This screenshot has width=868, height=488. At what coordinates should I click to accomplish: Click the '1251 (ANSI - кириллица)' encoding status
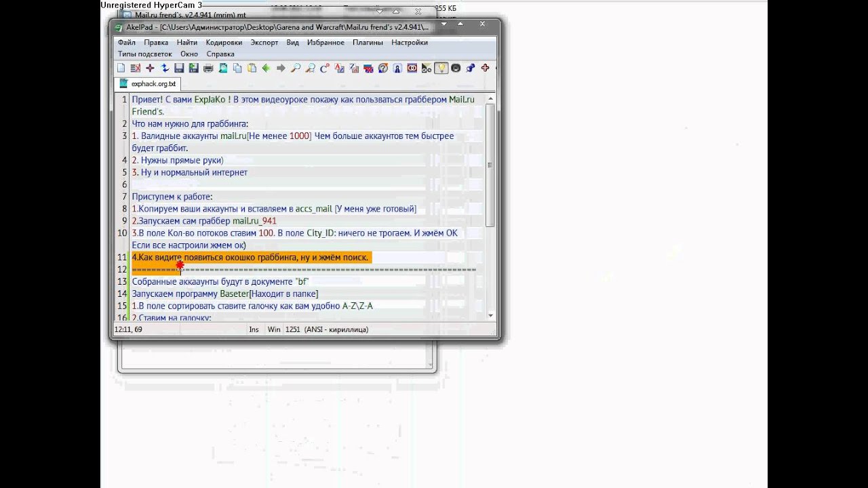point(328,329)
